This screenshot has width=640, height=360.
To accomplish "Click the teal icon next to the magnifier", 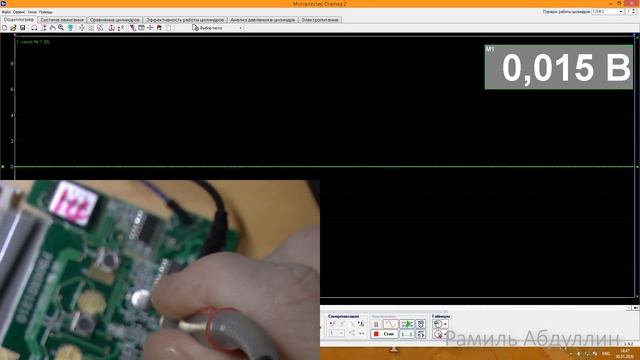I will click(70, 28).
